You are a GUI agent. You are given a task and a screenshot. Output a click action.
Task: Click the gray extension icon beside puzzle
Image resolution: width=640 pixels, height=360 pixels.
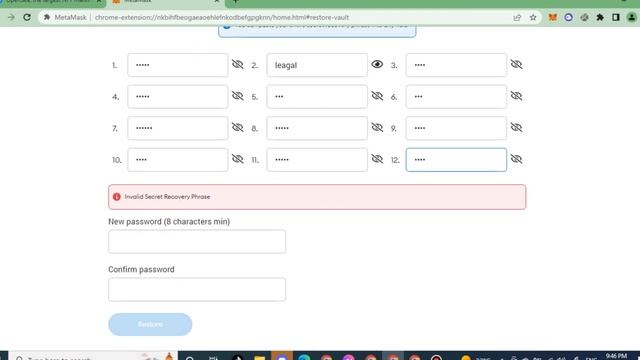coord(584,17)
